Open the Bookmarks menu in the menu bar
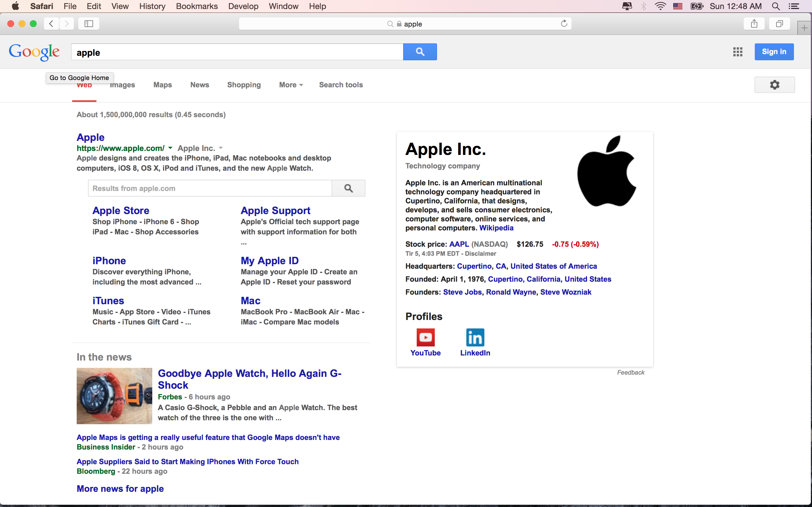 (x=197, y=6)
